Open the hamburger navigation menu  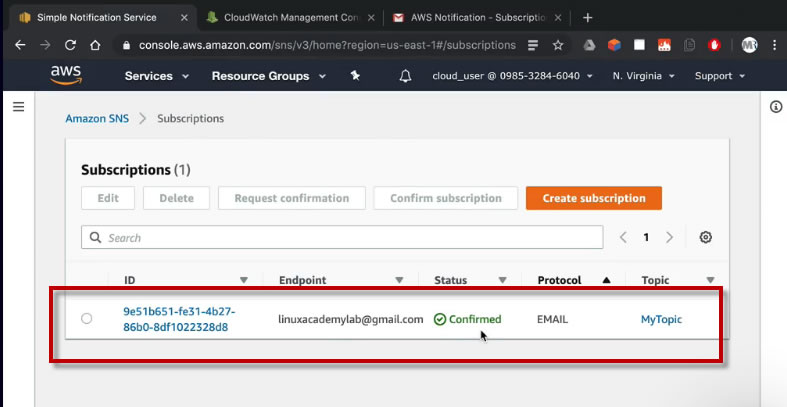pyautogui.click(x=18, y=107)
